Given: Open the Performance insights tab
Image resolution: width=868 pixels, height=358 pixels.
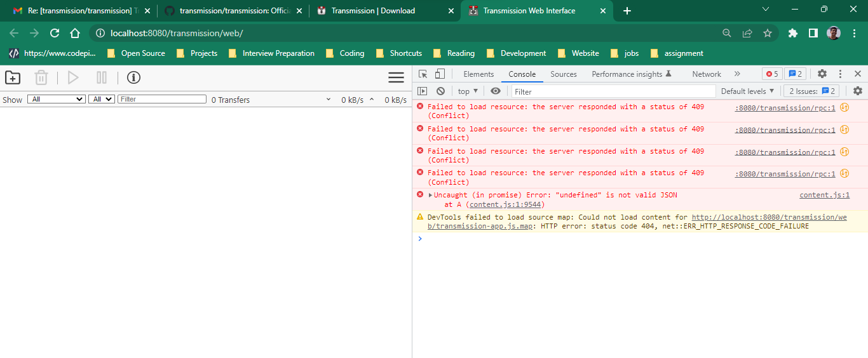Looking at the screenshot, I should (632, 74).
